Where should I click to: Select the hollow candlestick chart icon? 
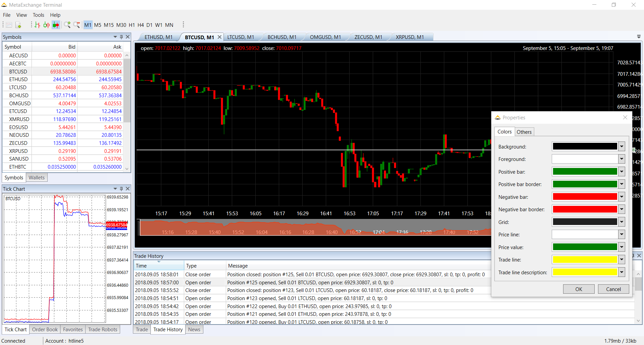coord(46,25)
